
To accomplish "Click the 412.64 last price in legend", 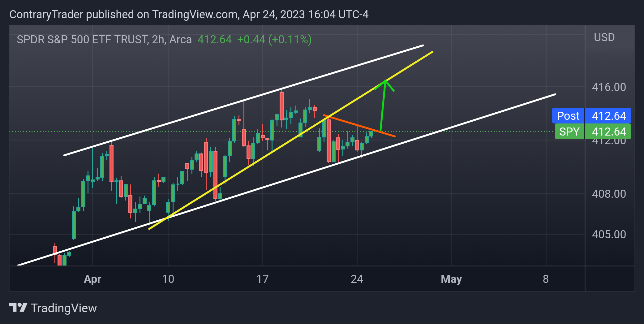I will click(215, 40).
